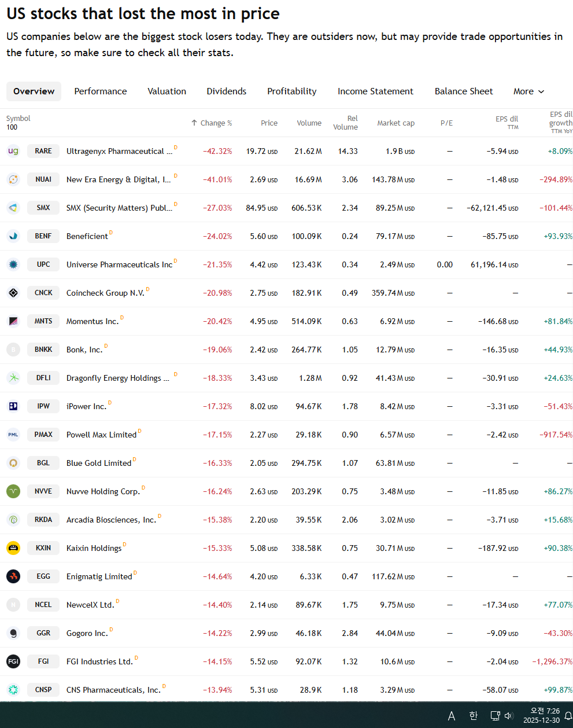
Task: Open Ultragenyx Pharmaceutical company link
Action: (x=119, y=151)
